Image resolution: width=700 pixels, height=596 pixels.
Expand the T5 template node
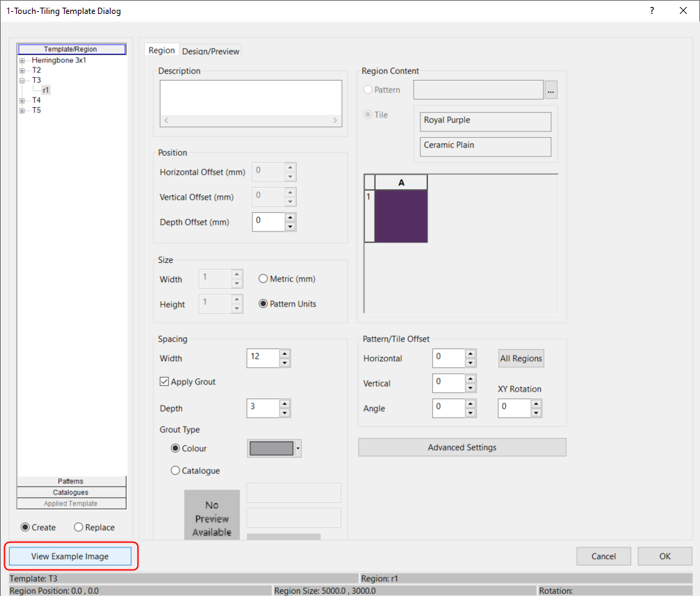(x=22, y=111)
